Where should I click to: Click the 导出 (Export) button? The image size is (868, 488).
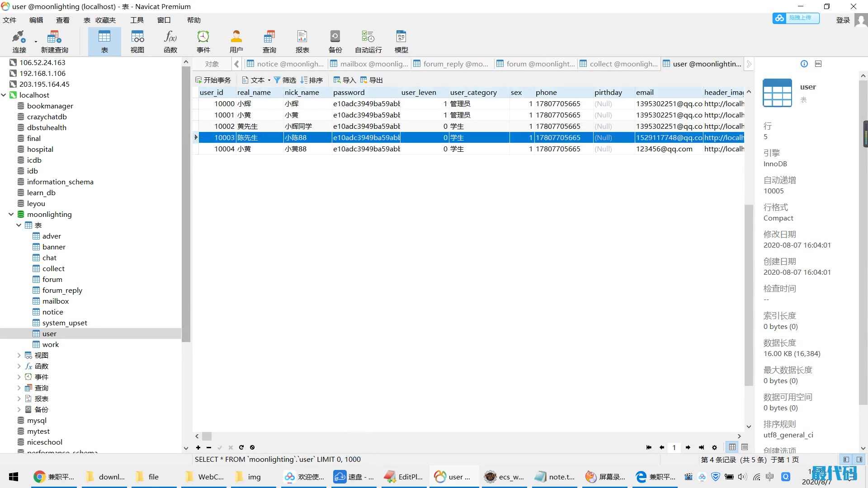click(x=372, y=80)
